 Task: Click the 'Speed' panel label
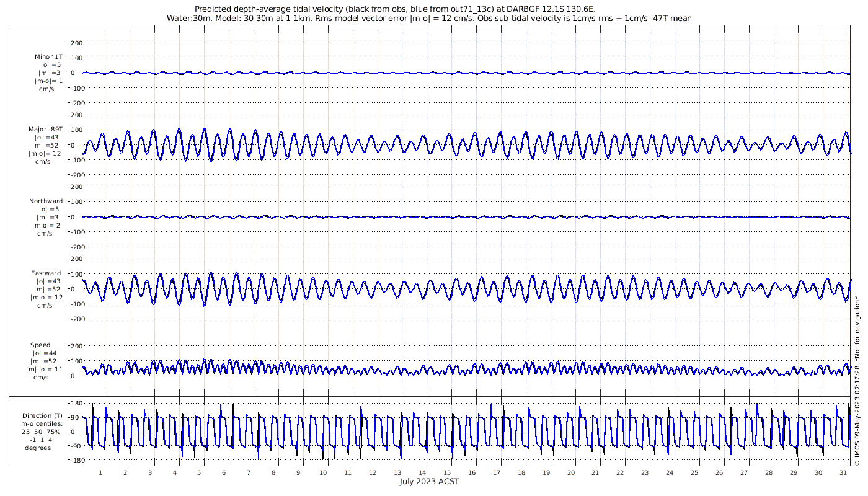40,345
